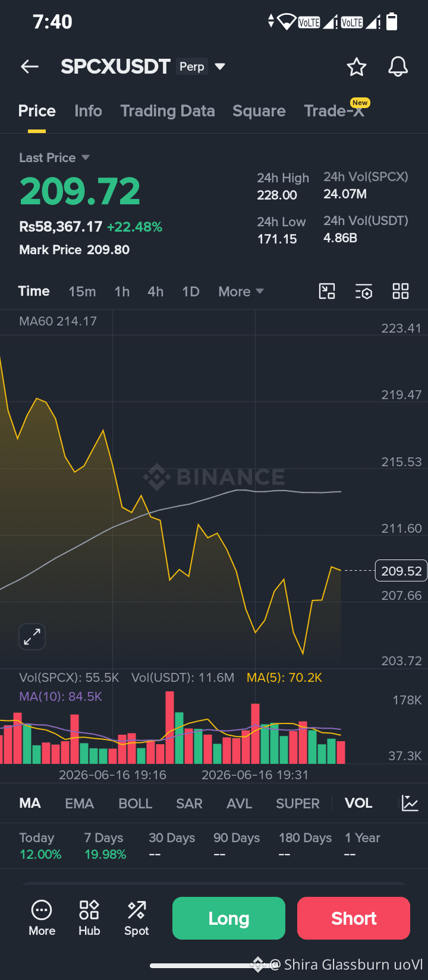This screenshot has width=428, height=980.
Task: Open the grid layout icon
Action: (x=401, y=291)
